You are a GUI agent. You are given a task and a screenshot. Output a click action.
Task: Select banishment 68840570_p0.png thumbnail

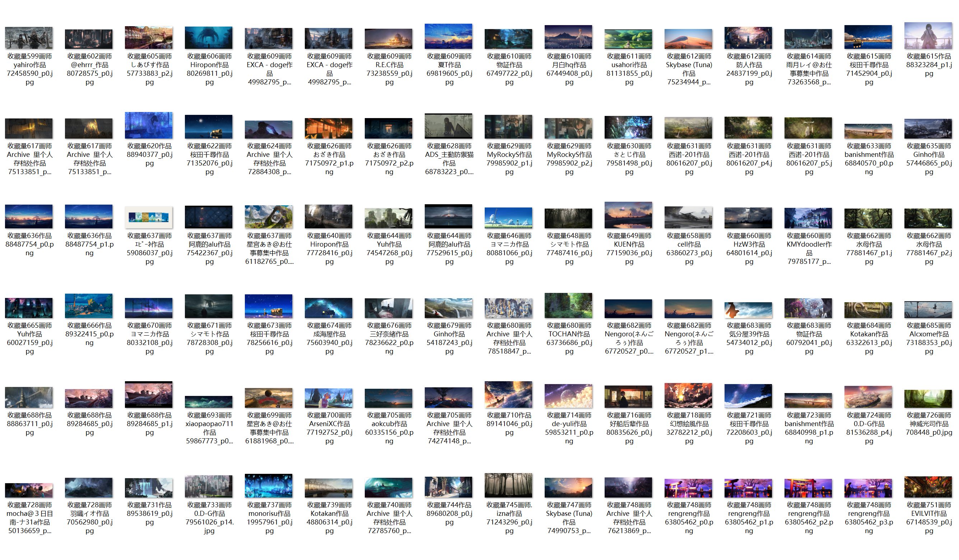[x=868, y=132]
